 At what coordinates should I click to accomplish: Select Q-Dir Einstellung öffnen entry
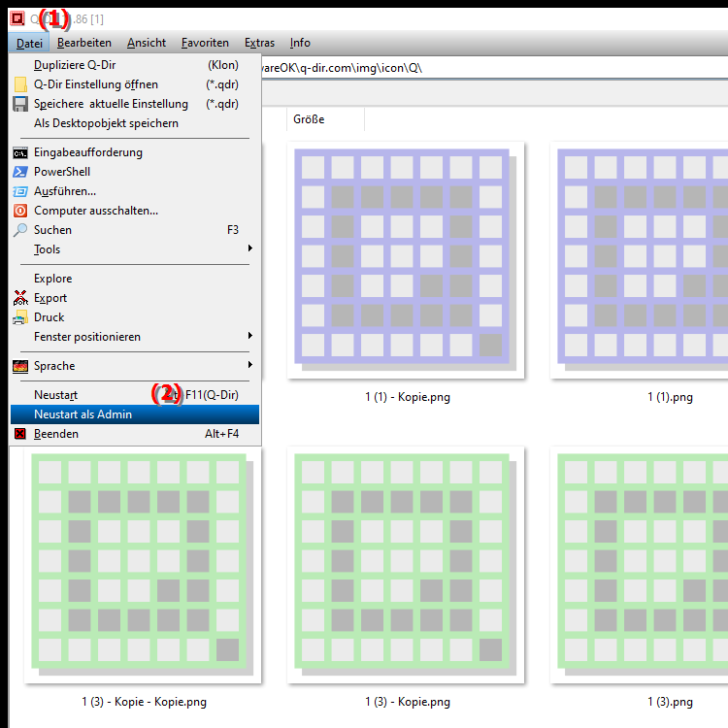click(135, 84)
